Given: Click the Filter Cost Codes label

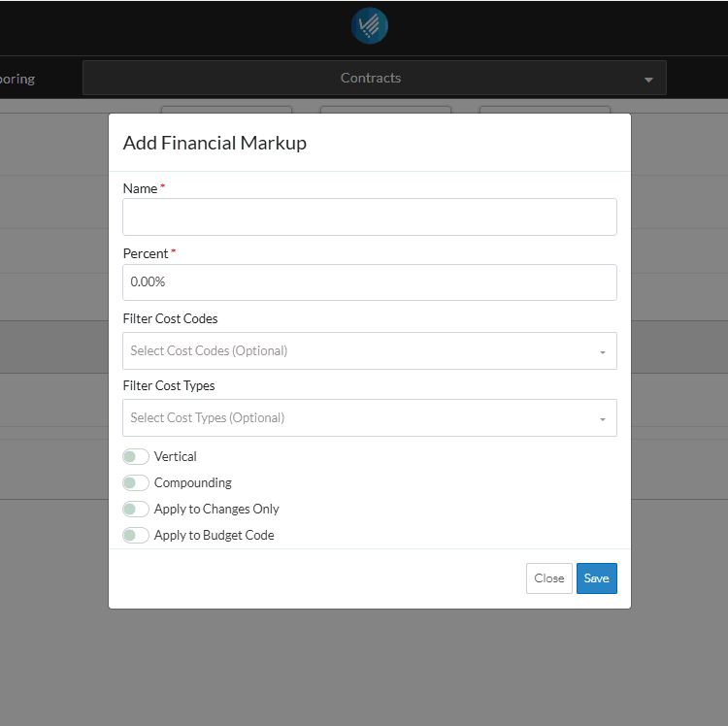Looking at the screenshot, I should [170, 318].
